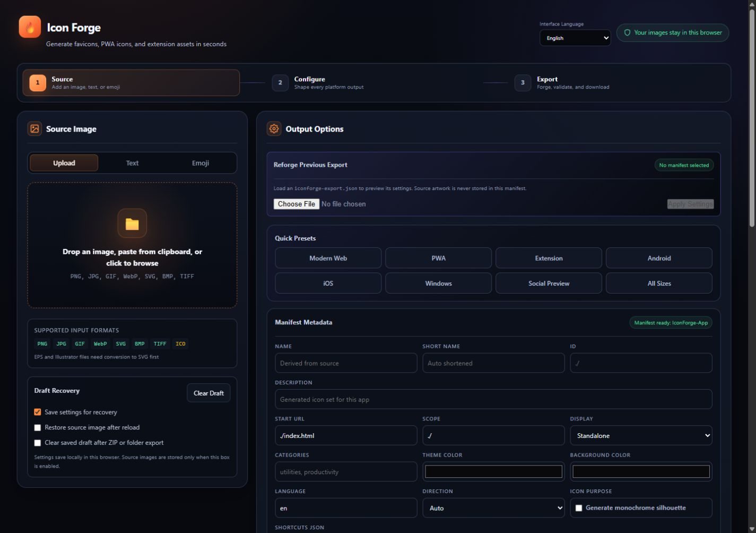Toggle Generate monochrome silhouette checkbox
The image size is (756, 533).
coord(579,508)
